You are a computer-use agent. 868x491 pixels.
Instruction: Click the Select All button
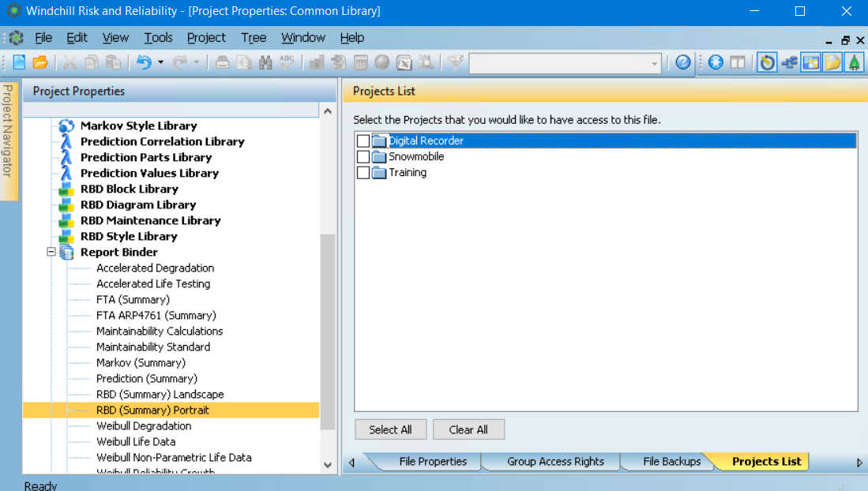[x=390, y=429]
